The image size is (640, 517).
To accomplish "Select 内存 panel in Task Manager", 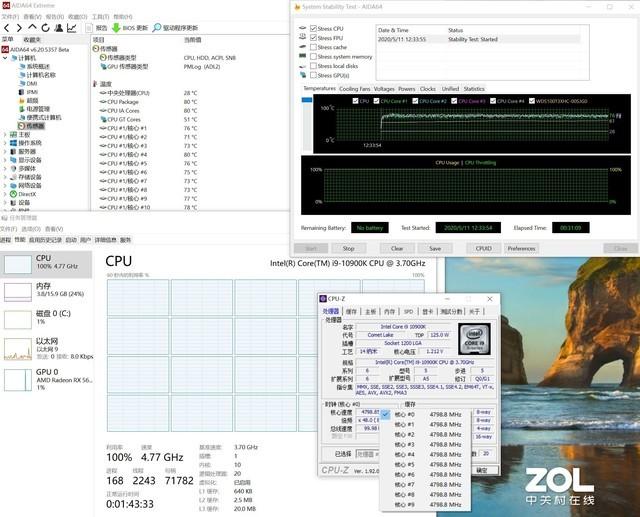I will click(x=46, y=291).
